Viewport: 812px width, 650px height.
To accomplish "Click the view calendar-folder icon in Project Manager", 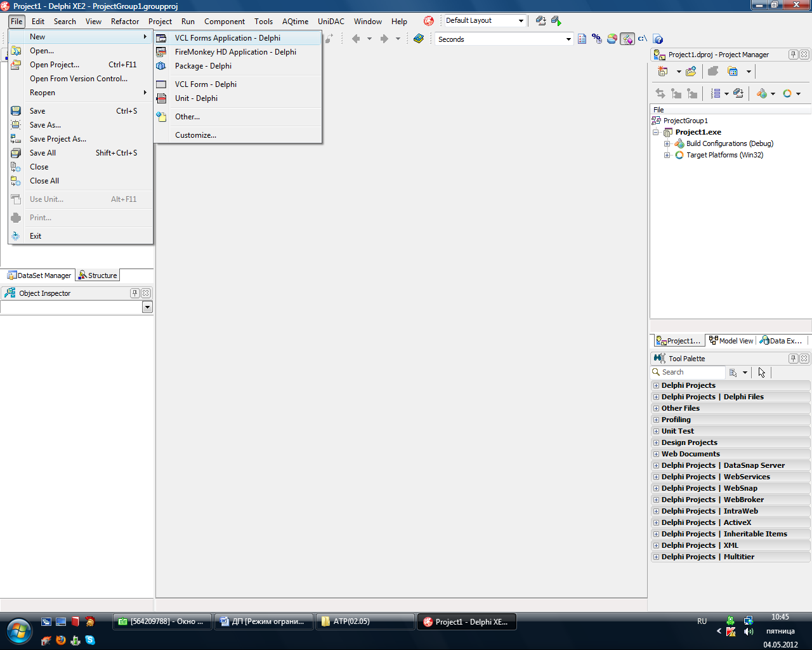I will pos(733,71).
